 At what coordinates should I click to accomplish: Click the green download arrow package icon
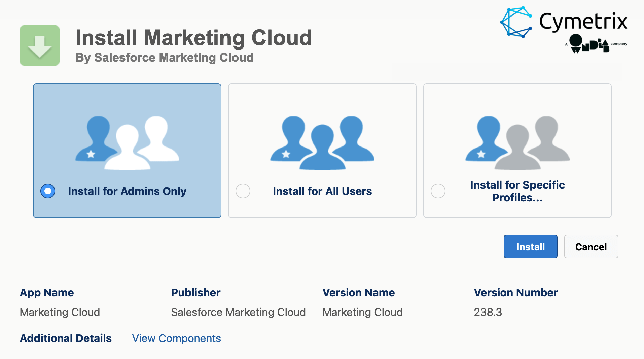(x=40, y=45)
